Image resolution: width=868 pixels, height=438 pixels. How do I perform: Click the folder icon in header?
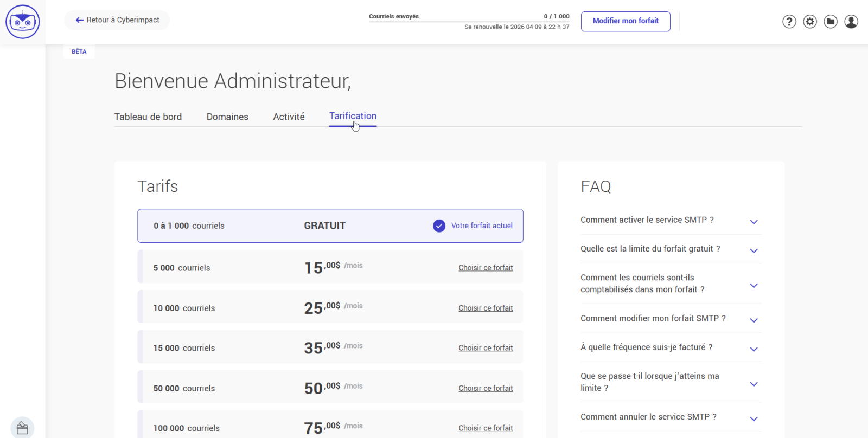click(830, 22)
